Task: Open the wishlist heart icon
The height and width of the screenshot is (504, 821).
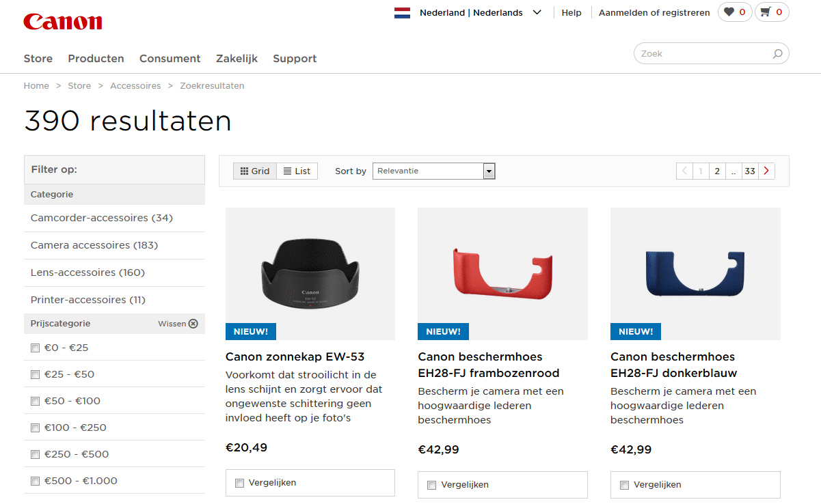Action: pos(729,12)
